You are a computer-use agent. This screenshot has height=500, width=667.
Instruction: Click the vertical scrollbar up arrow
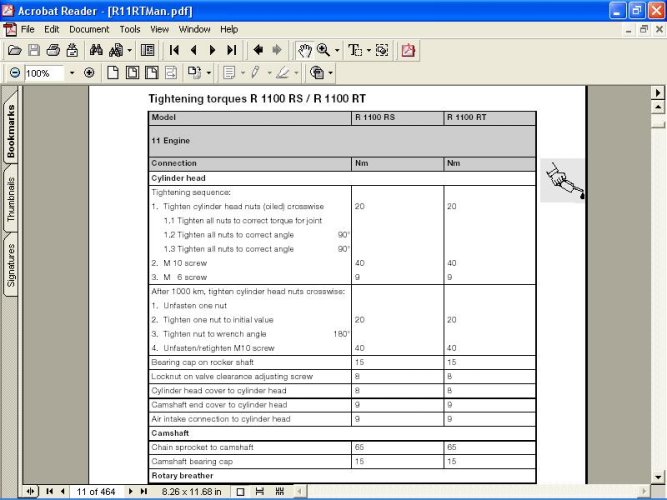[x=658, y=107]
